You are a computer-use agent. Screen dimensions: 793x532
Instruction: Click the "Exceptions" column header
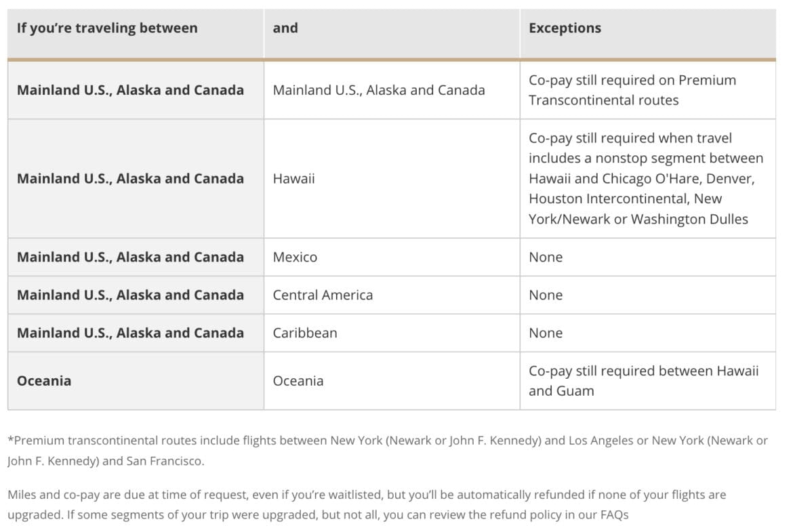565,28
